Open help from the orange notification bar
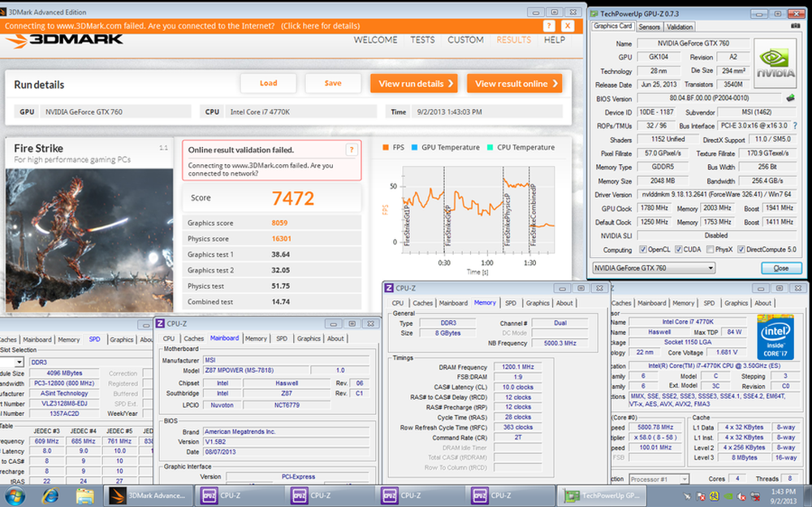Screen dimensions: 812x507 [549, 26]
